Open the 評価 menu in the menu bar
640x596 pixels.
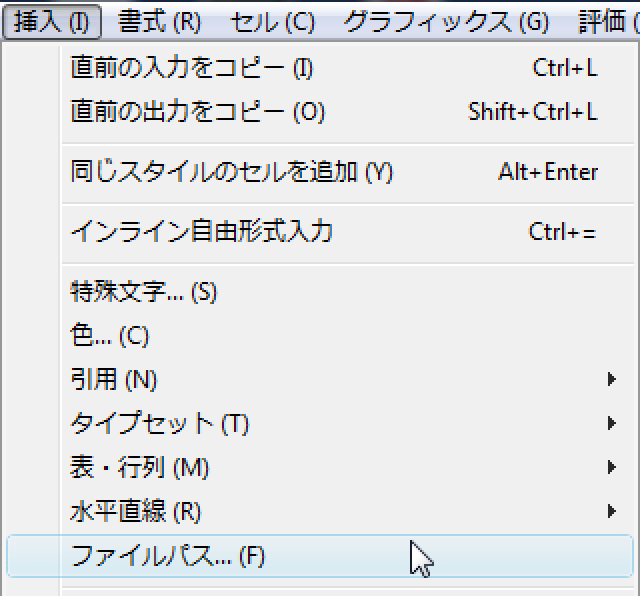tap(608, 21)
